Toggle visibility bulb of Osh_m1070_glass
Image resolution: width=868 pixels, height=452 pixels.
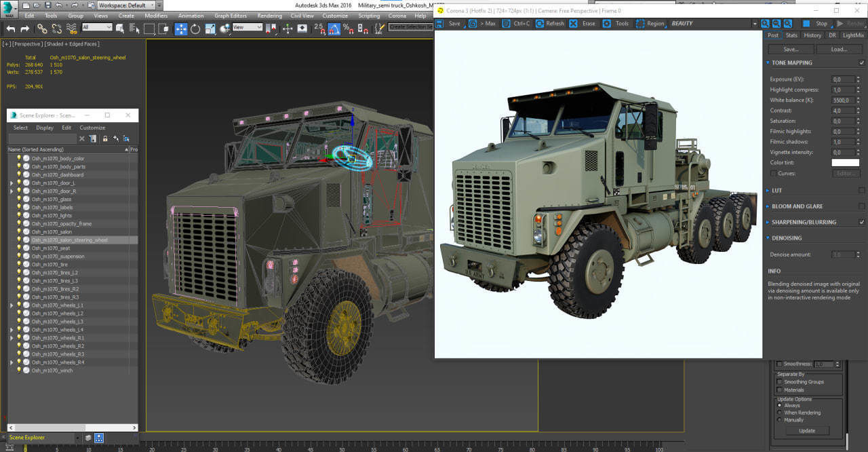pyautogui.click(x=19, y=199)
